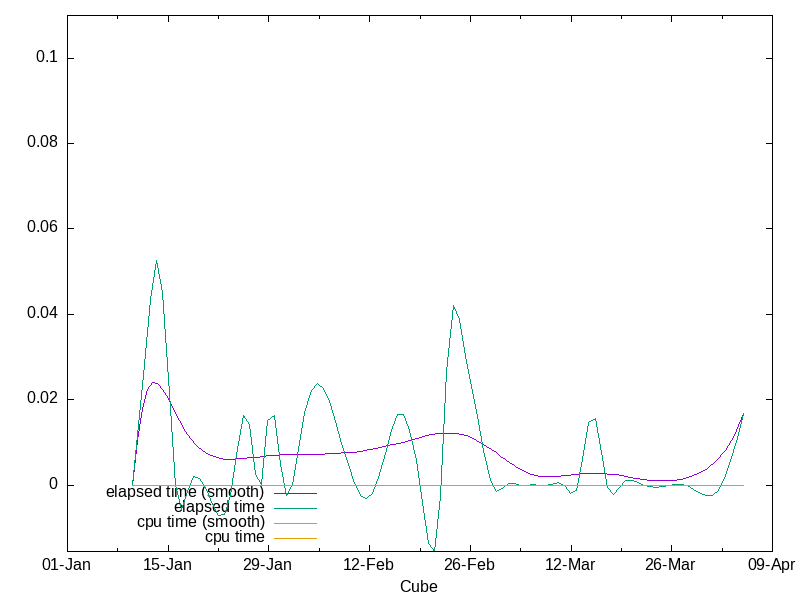800x600 pixels.
Task: Click the 15-Jan date tick label
Action: [x=168, y=565]
